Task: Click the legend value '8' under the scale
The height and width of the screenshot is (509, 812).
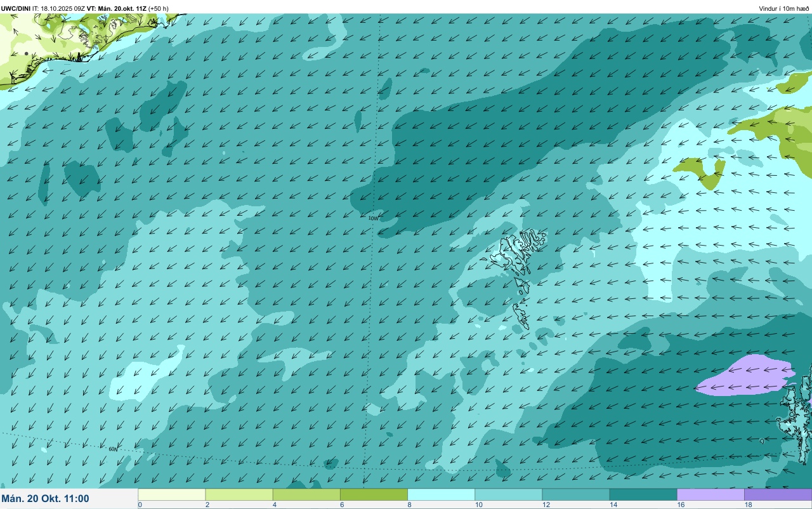Action: [x=409, y=505]
